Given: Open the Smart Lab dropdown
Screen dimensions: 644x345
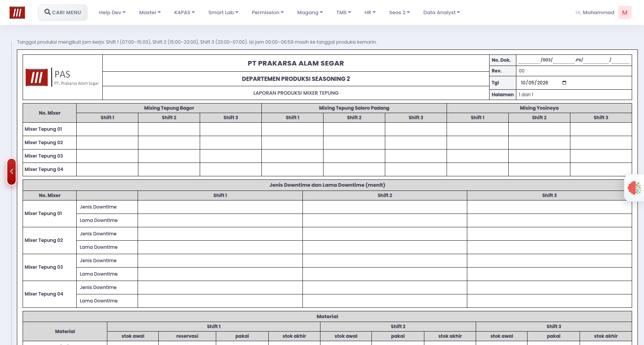Looking at the screenshot, I should click(x=223, y=12).
